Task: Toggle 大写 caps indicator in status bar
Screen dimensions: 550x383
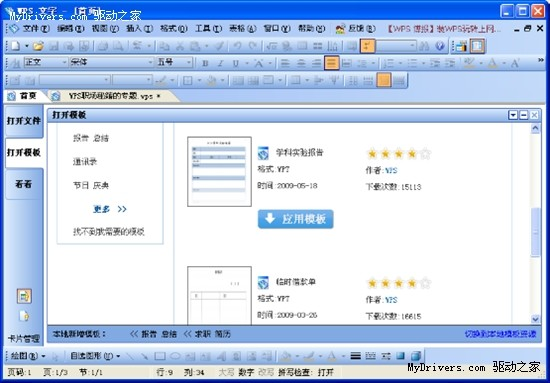Action: click(226, 372)
